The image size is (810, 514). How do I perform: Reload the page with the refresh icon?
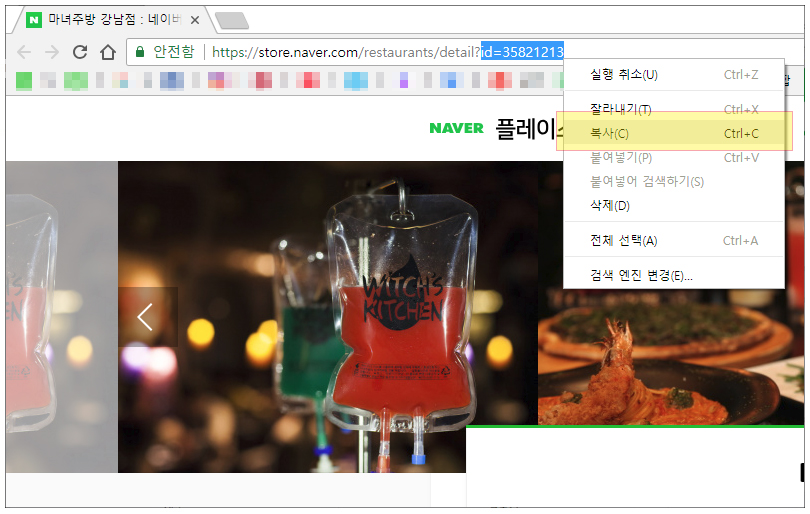click(x=80, y=52)
